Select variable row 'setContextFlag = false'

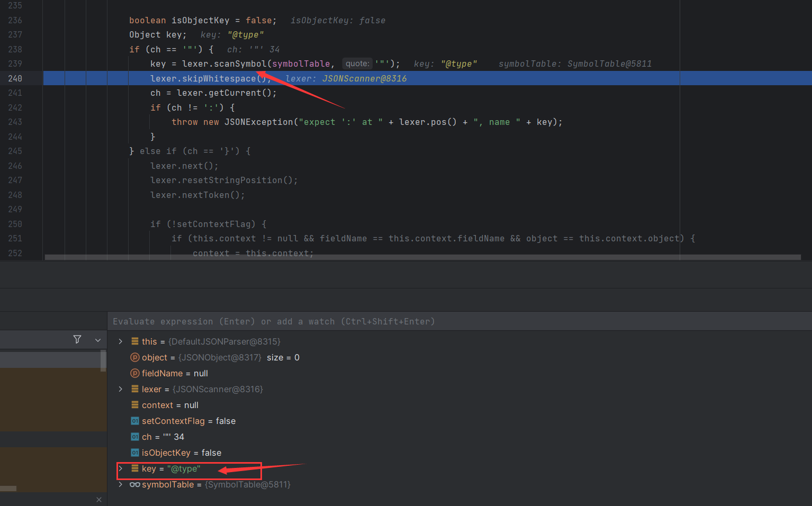click(459, 421)
